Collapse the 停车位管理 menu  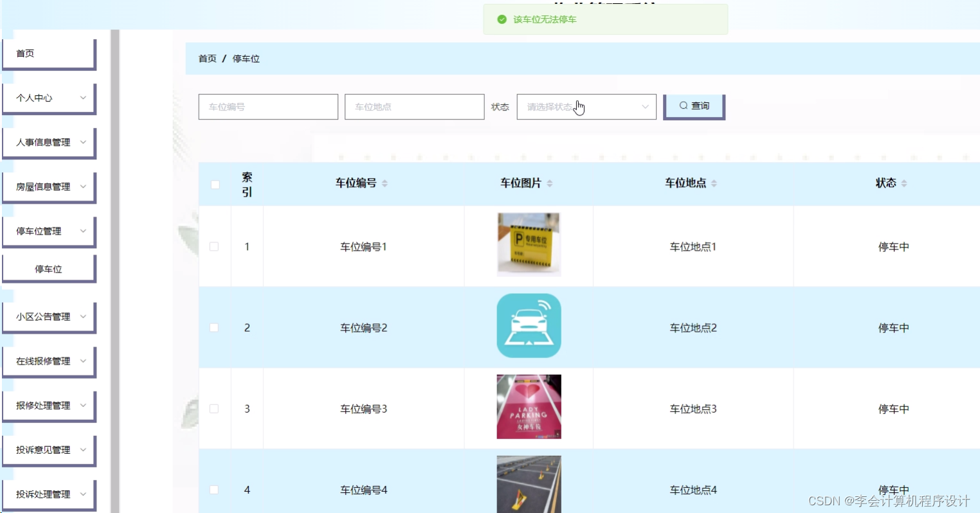pos(48,231)
